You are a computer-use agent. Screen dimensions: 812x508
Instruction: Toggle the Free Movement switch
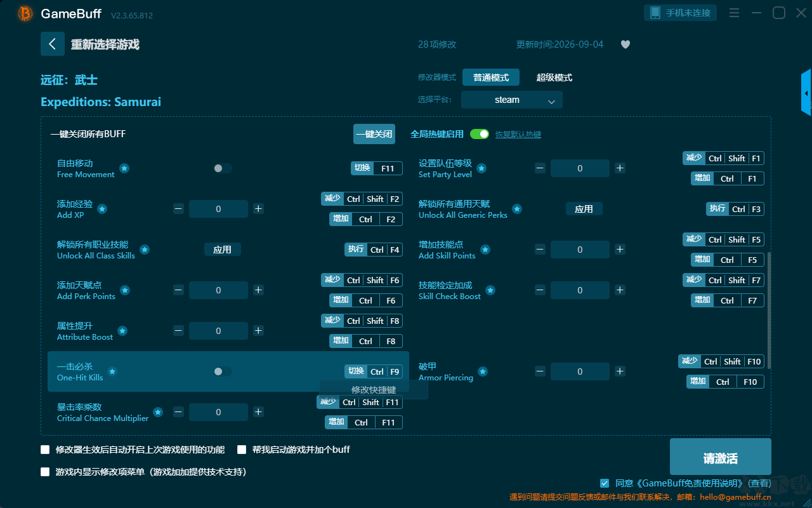click(x=223, y=168)
